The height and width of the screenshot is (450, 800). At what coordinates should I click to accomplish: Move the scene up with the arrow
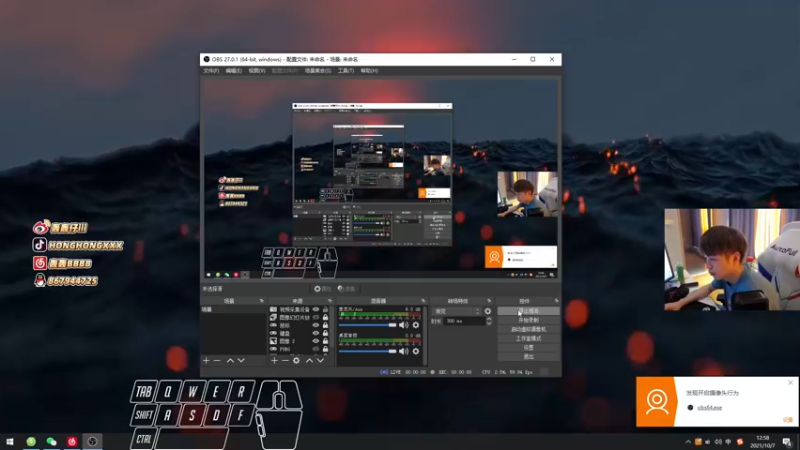tap(230, 361)
